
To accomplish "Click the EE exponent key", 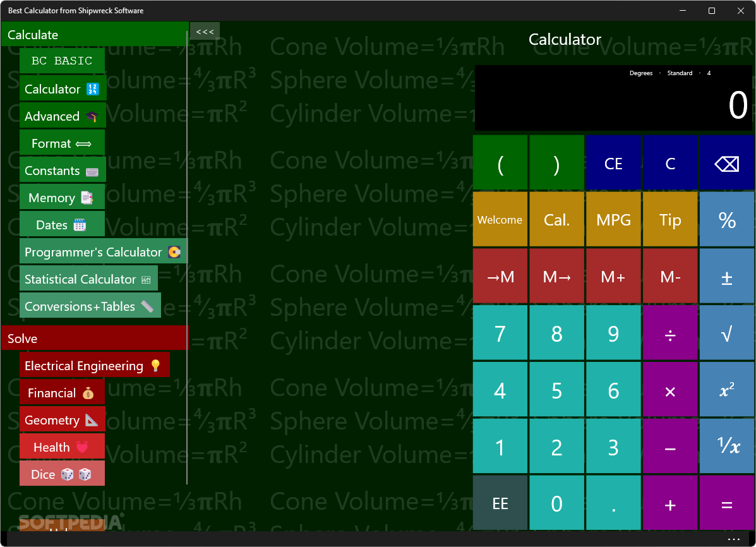I will point(500,503).
